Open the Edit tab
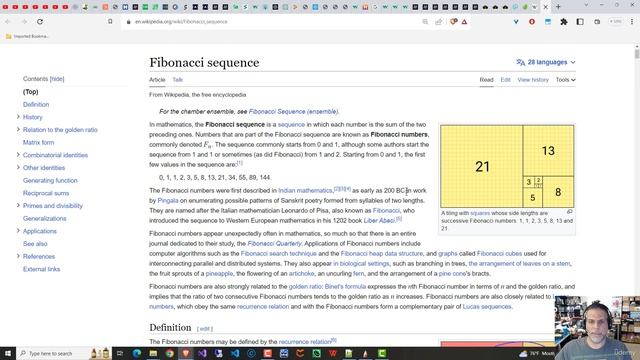 point(505,80)
